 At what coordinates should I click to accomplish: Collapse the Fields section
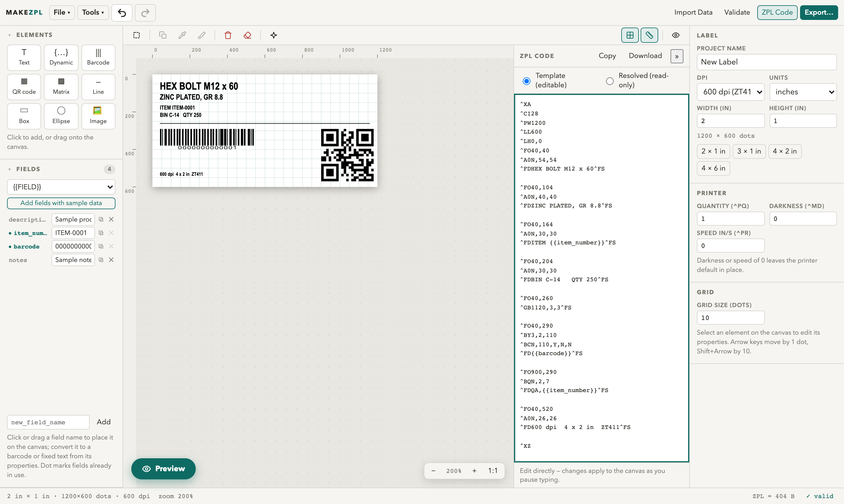[x=9, y=169]
